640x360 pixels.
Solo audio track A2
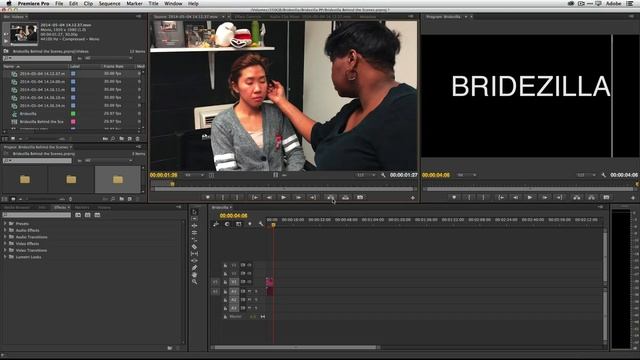coord(256,300)
